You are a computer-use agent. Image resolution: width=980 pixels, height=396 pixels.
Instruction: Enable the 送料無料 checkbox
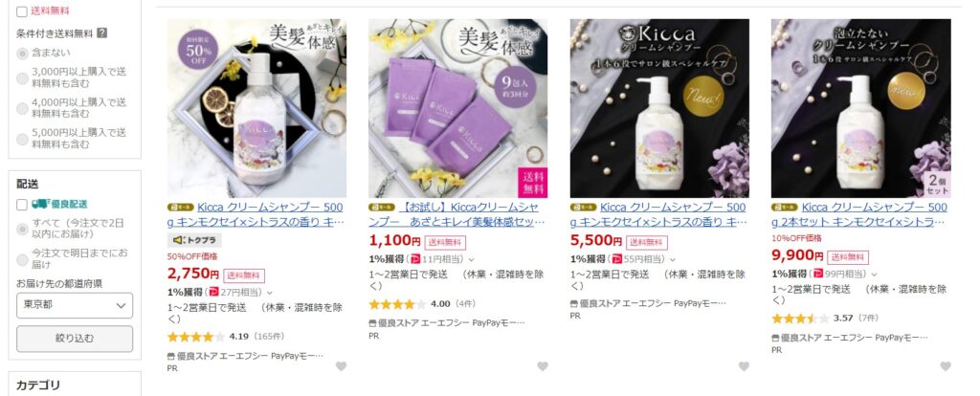(22, 11)
